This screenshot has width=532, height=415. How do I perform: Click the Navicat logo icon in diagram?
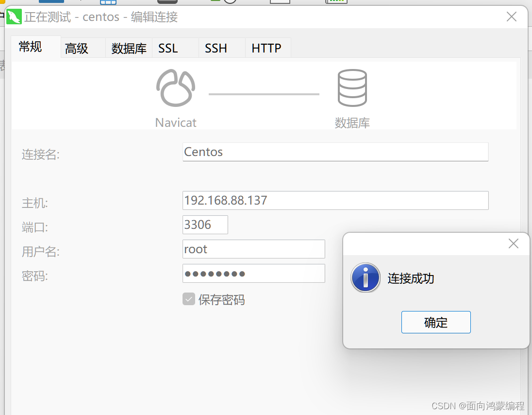pyautogui.click(x=176, y=88)
